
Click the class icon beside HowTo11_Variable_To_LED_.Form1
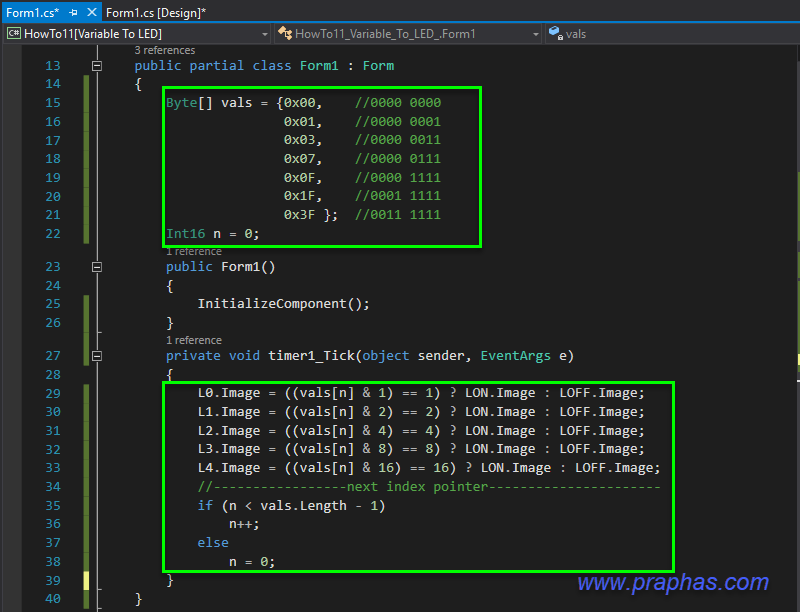point(285,34)
